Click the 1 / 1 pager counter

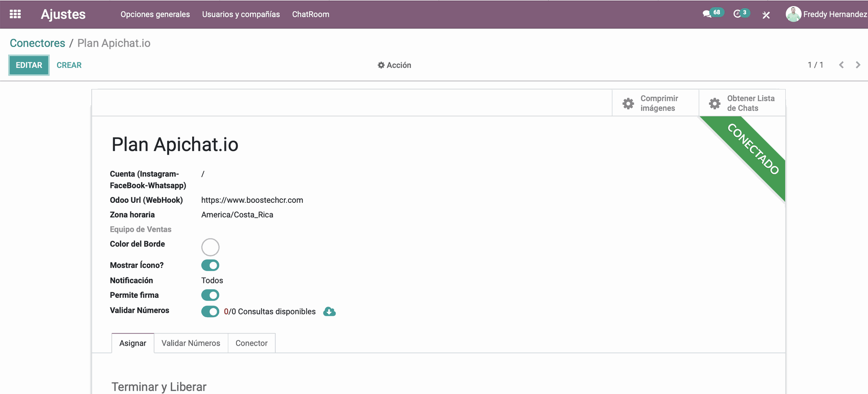pos(815,65)
